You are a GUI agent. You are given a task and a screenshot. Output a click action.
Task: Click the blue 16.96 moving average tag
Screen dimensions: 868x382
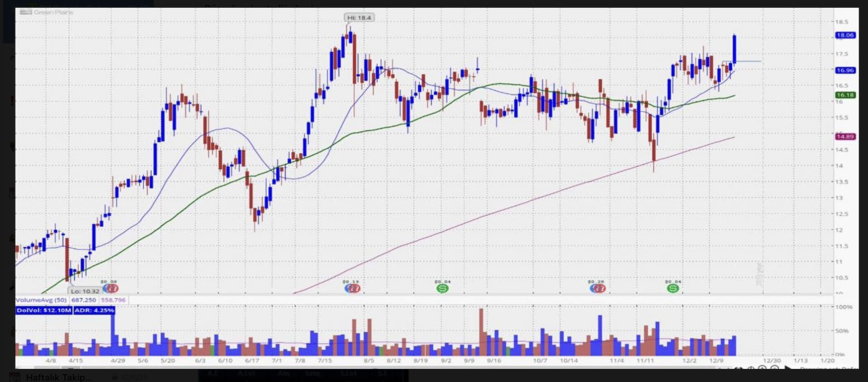[845, 70]
